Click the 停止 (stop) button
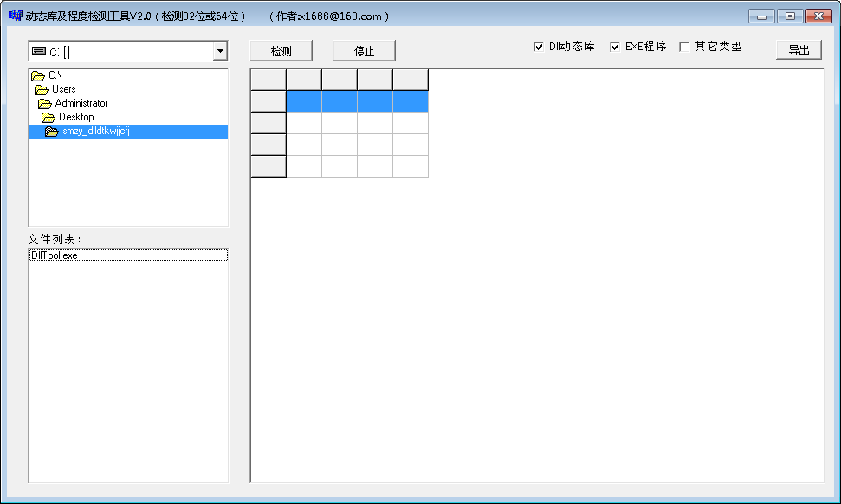This screenshot has width=841, height=504. [364, 51]
